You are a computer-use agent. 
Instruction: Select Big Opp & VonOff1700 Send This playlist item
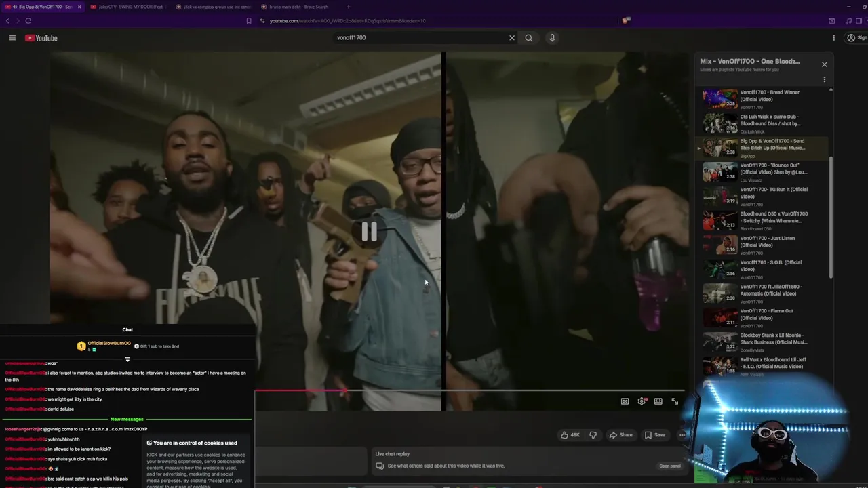coord(763,148)
